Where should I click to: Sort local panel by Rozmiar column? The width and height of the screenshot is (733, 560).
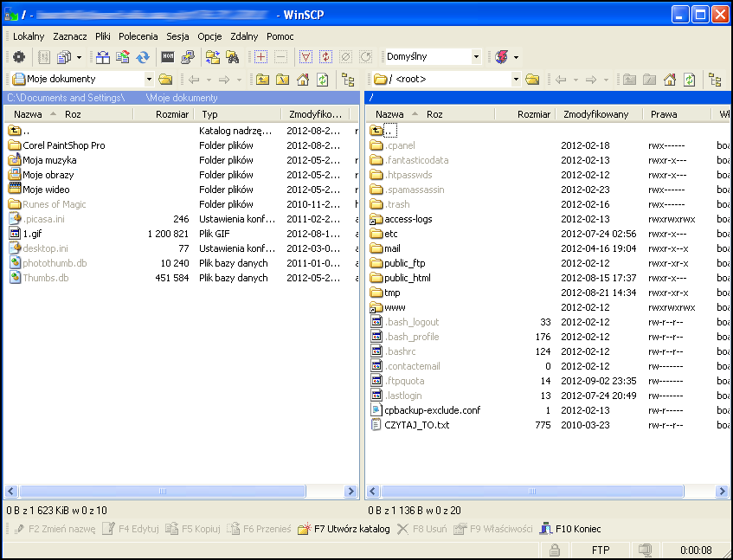coord(163,114)
